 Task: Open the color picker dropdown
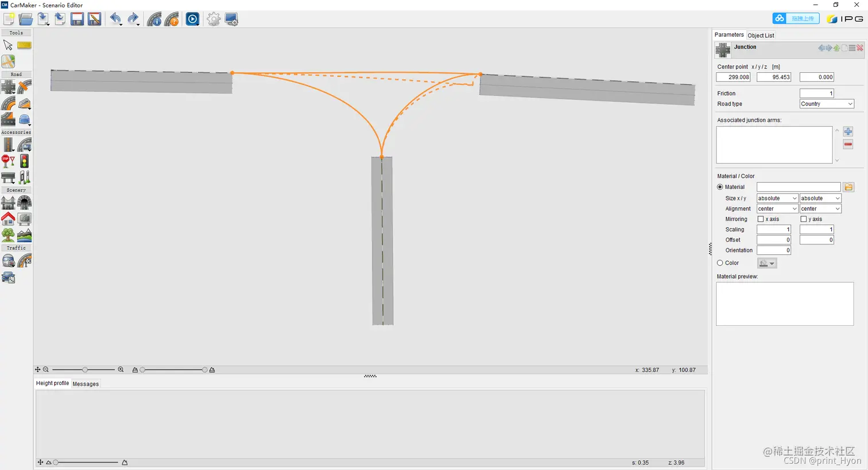[x=767, y=263]
